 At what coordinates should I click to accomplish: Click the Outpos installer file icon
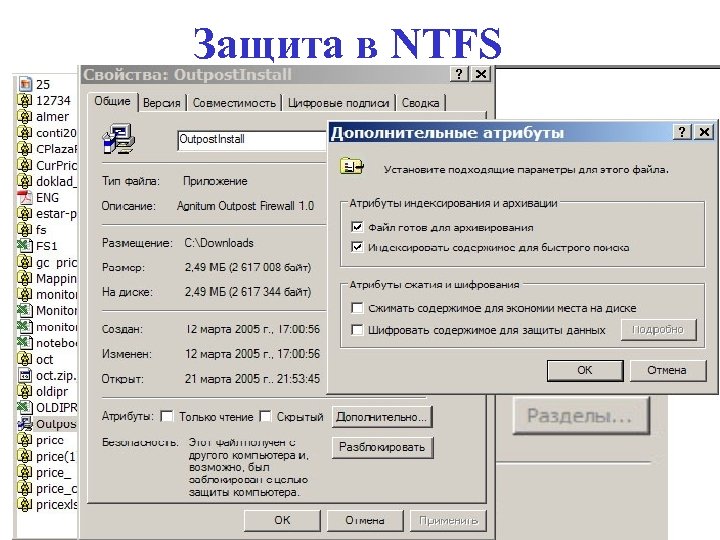tap(25, 424)
